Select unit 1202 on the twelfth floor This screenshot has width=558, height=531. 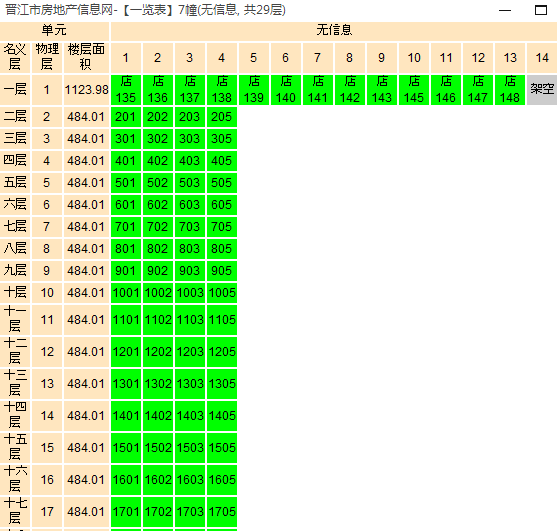coord(158,352)
